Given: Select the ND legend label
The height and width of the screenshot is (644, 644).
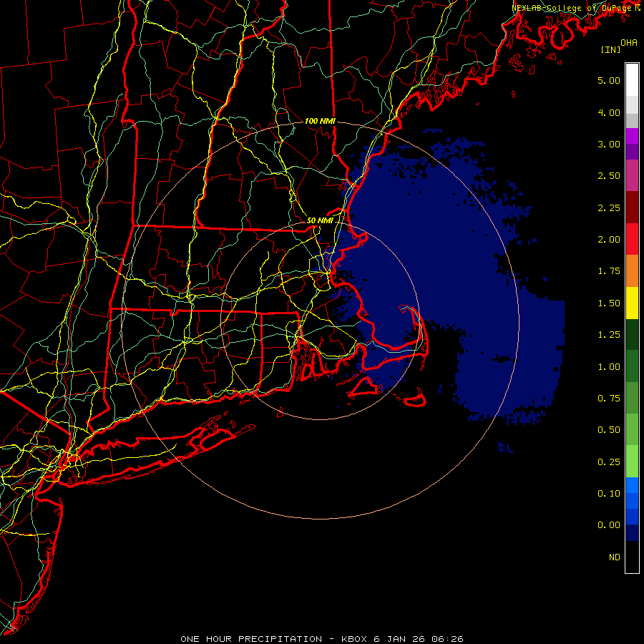Looking at the screenshot, I should 615,557.
